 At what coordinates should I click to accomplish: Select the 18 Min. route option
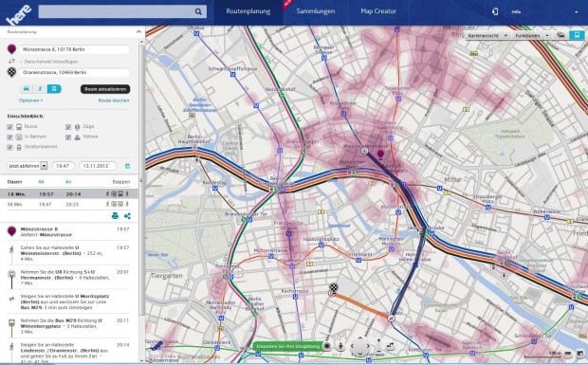click(68, 193)
